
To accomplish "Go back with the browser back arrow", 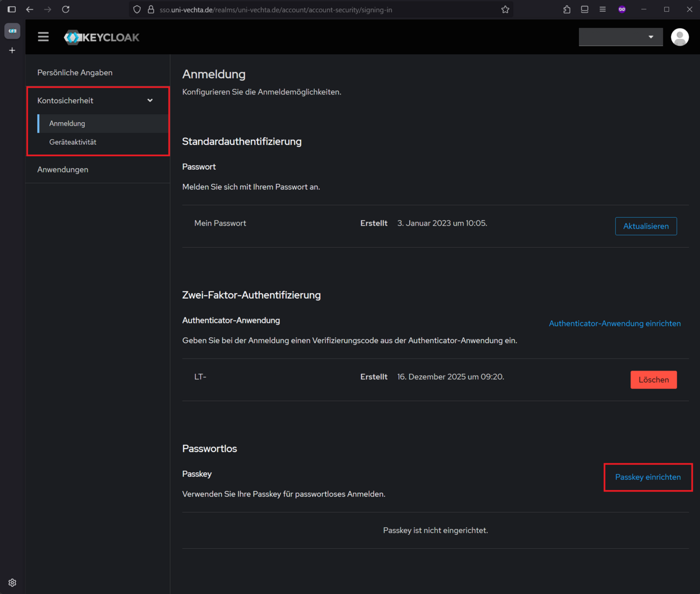I will [x=30, y=10].
